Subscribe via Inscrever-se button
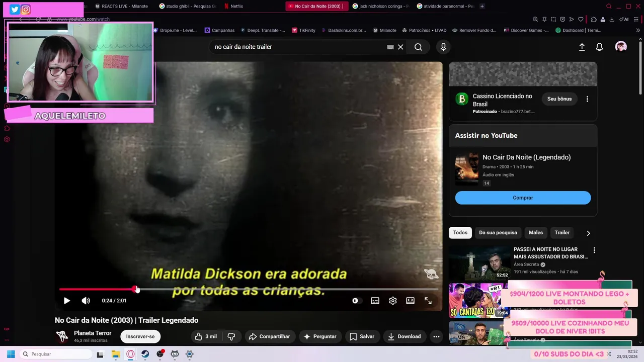Image resolution: width=644 pixels, height=362 pixels. tap(140, 336)
